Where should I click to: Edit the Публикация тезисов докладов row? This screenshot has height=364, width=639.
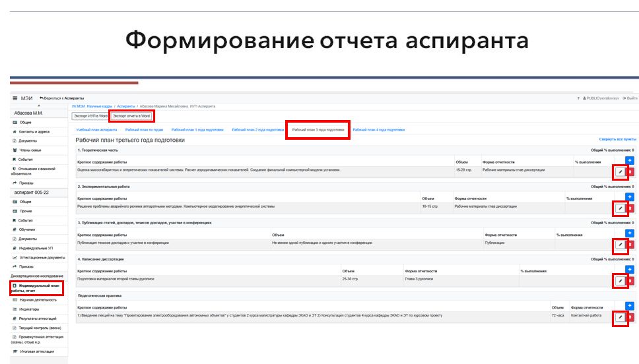pyautogui.click(x=620, y=245)
